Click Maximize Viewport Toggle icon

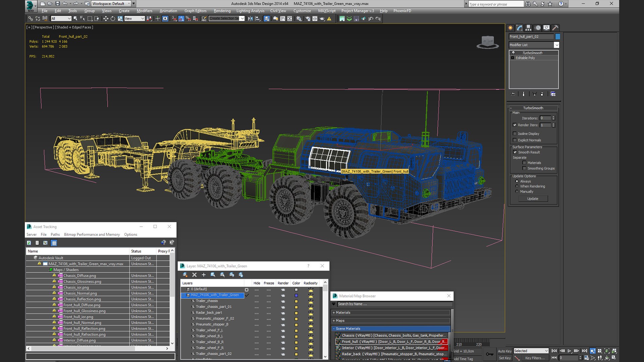click(614, 358)
